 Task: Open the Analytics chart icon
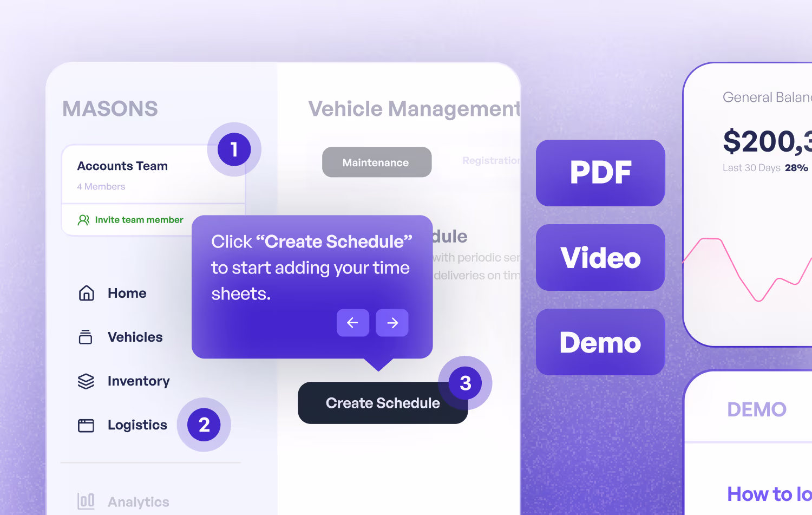coord(86,501)
